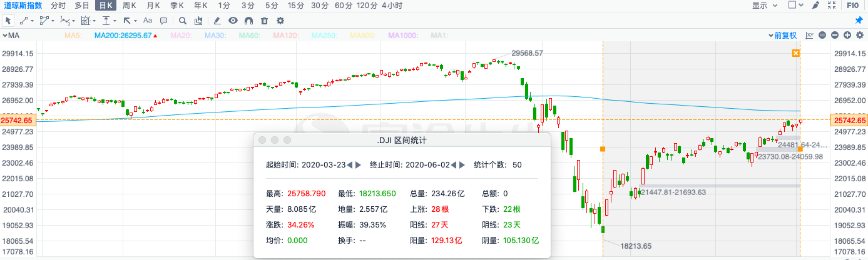Collapse the MA indicator chevron

point(5,36)
